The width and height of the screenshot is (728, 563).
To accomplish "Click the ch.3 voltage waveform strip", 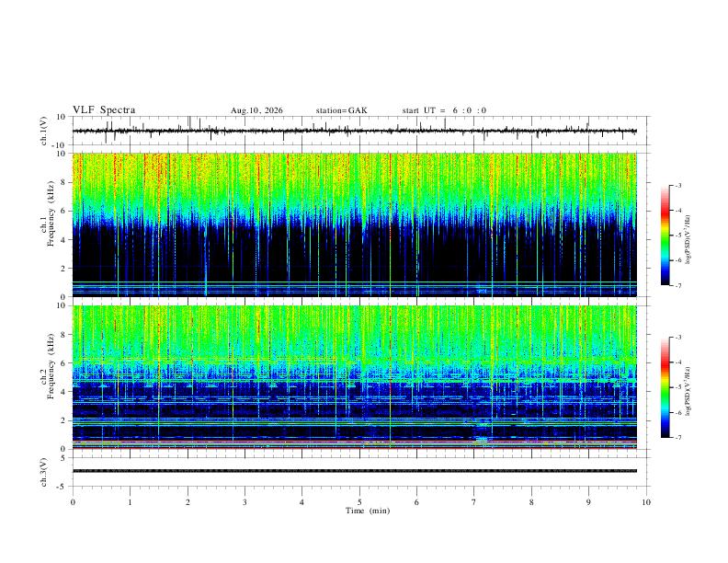I will click(x=355, y=471).
